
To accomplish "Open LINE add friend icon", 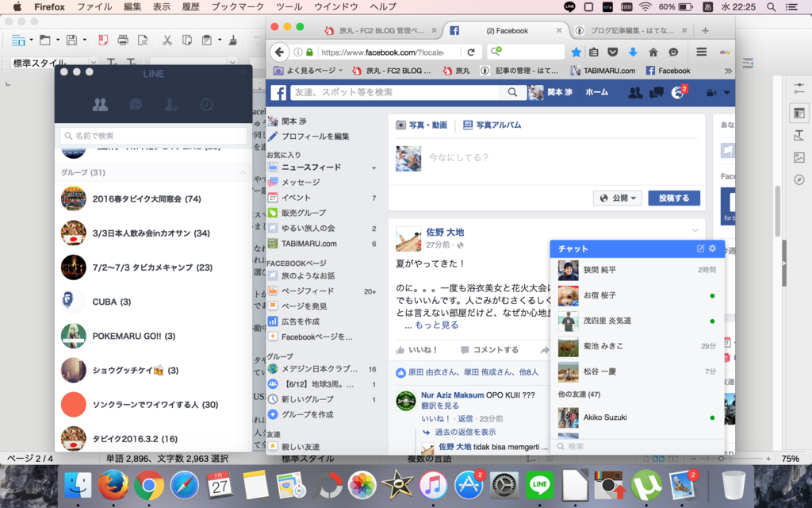I will point(171,105).
